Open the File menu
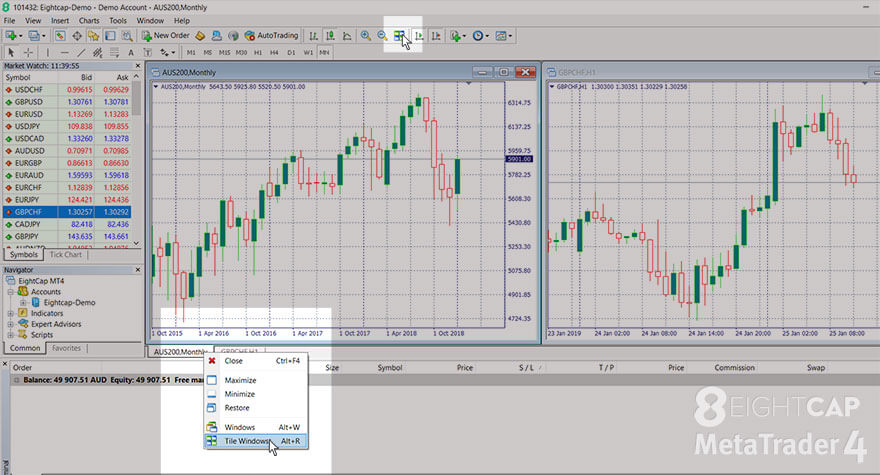 coord(10,21)
